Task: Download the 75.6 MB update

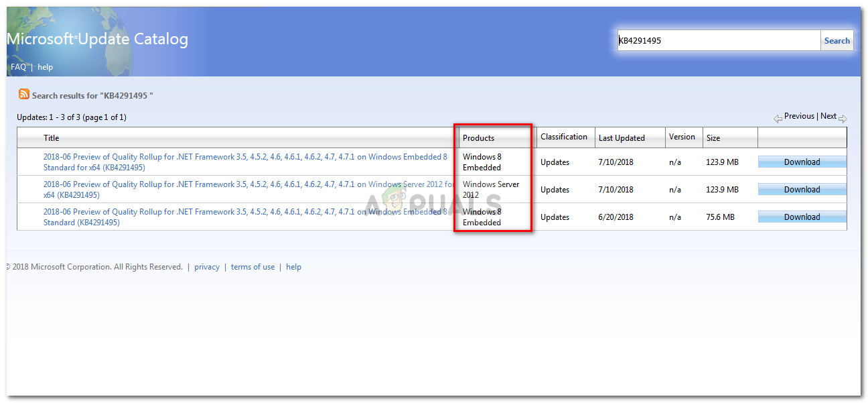Action: pyautogui.click(x=802, y=217)
